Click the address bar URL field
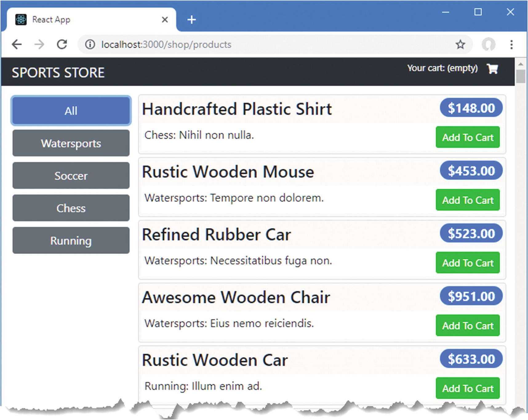The width and height of the screenshot is (528, 420). (271, 45)
